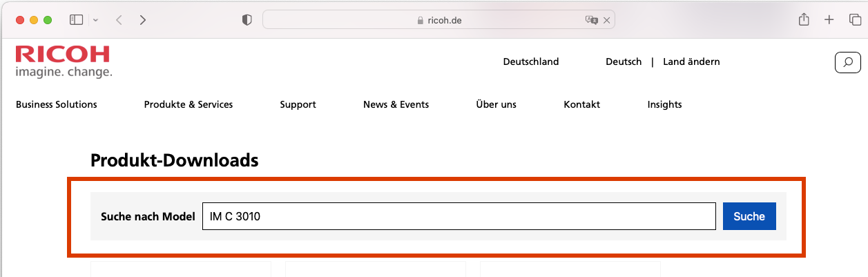Select the ricoh.de address bar
This screenshot has height=277, width=868.
pyautogui.click(x=438, y=20)
